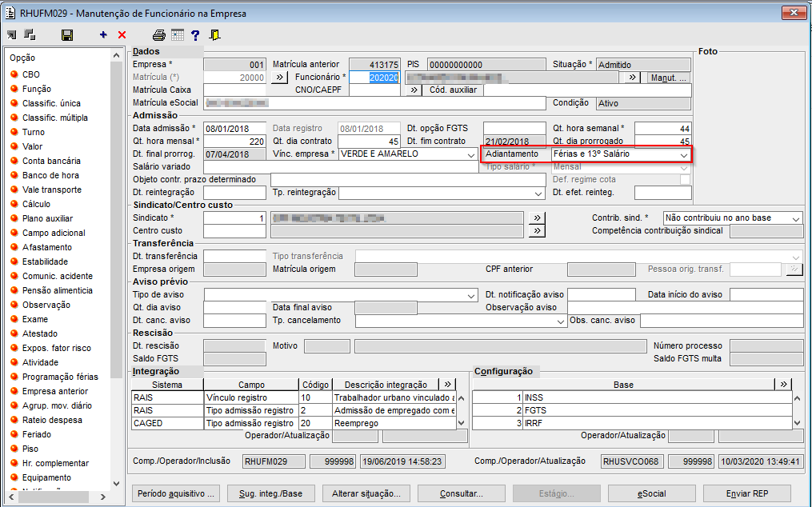Click the Dt. transferência input field
The image size is (812, 507).
click(x=234, y=257)
